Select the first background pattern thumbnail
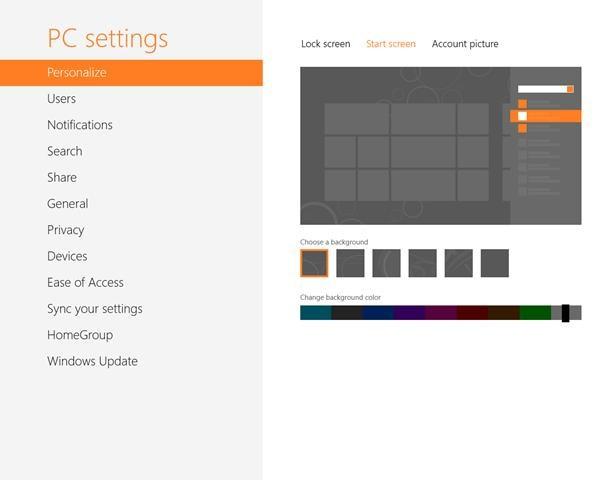 [314, 263]
